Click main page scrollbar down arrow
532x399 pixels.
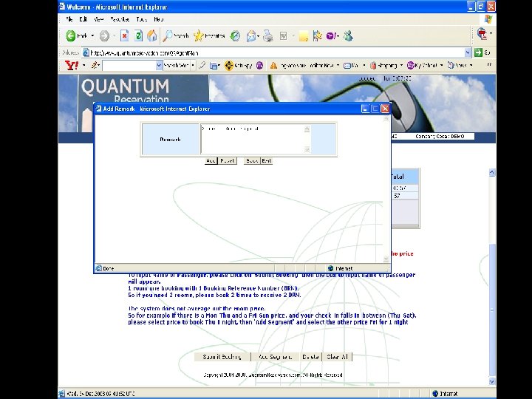point(492,382)
